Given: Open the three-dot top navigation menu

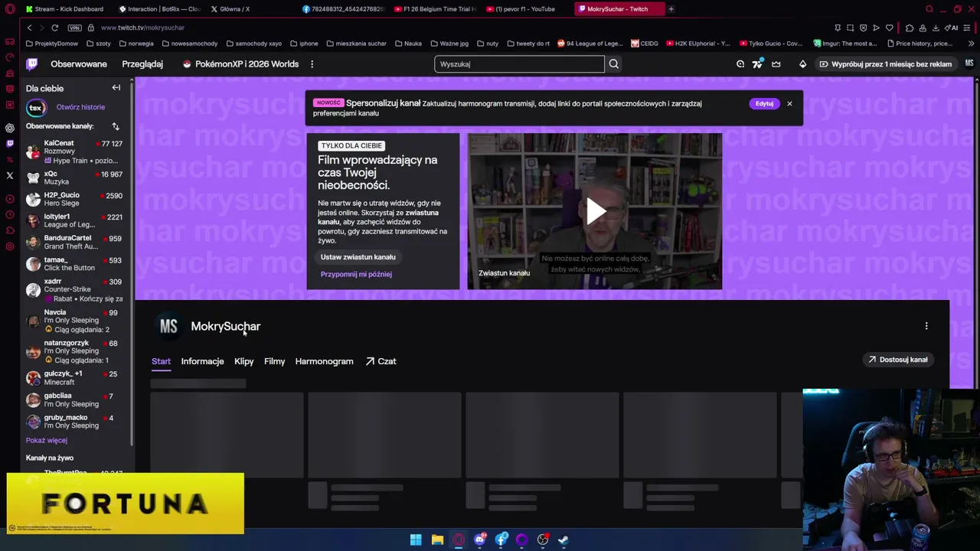Looking at the screenshot, I should (312, 64).
